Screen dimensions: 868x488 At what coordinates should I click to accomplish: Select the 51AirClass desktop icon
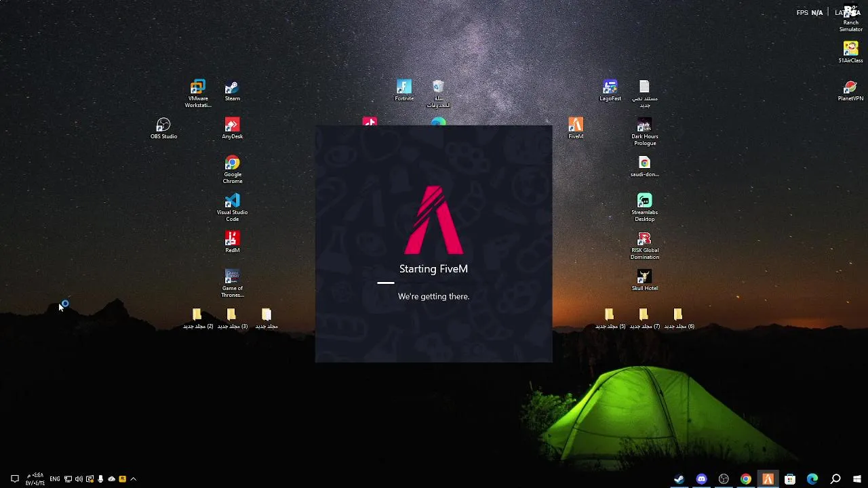(x=850, y=53)
